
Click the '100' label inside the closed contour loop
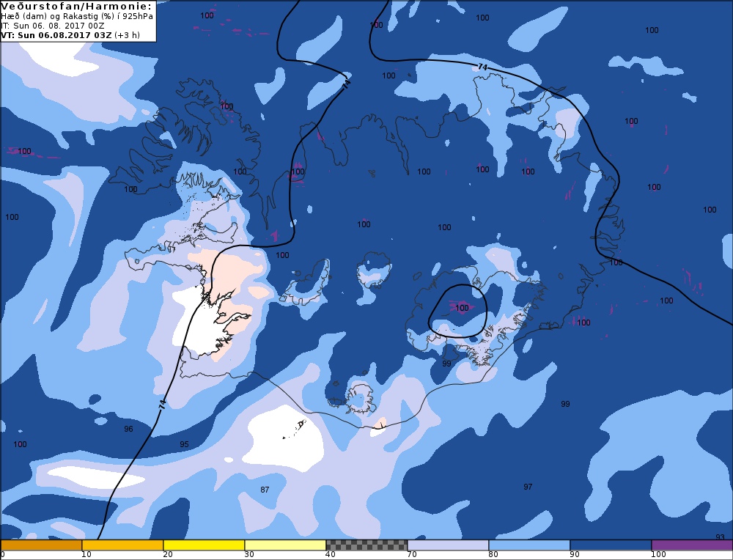[x=462, y=308]
